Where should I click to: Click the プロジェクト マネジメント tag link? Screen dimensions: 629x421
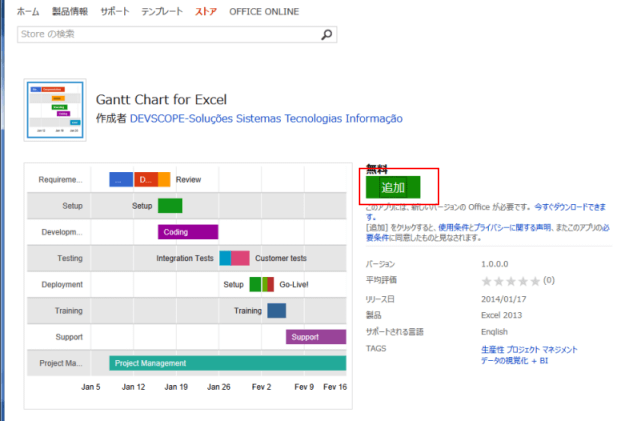(542, 350)
